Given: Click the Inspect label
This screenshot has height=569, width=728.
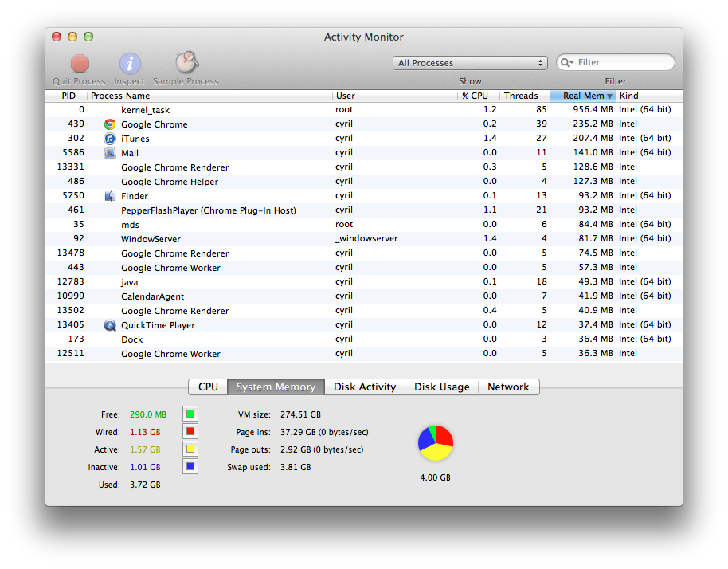Looking at the screenshot, I should coord(130,81).
